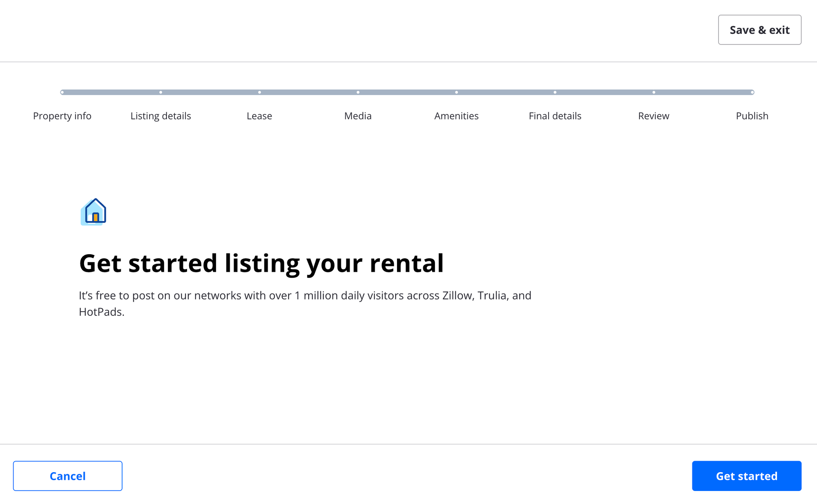Switch to Final details step
This screenshot has height=504, width=817.
point(555,116)
